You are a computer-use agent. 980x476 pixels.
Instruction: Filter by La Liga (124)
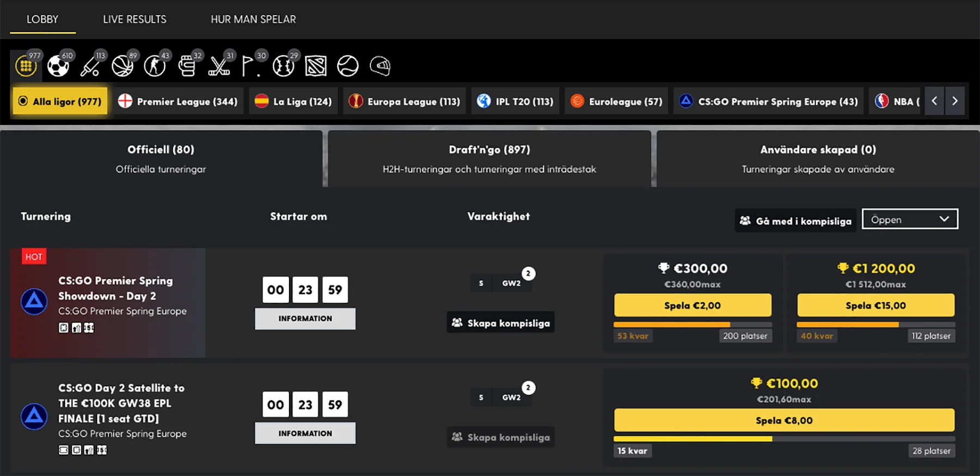(x=293, y=101)
